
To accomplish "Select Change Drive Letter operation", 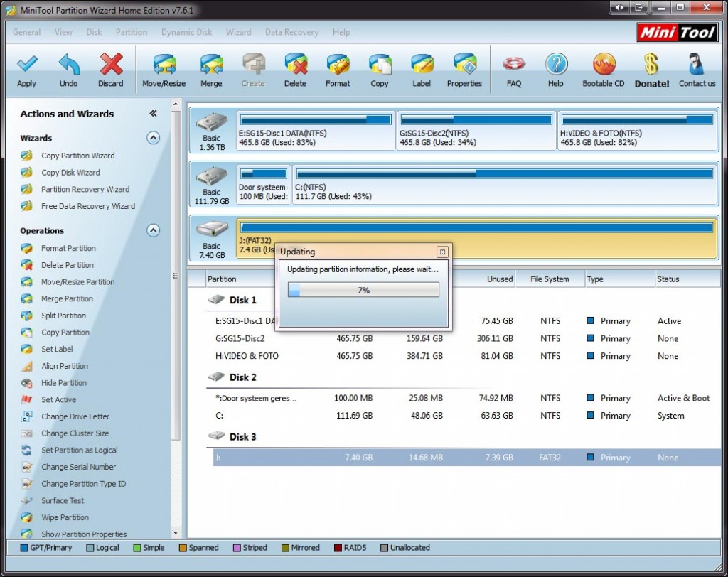I will (x=75, y=416).
